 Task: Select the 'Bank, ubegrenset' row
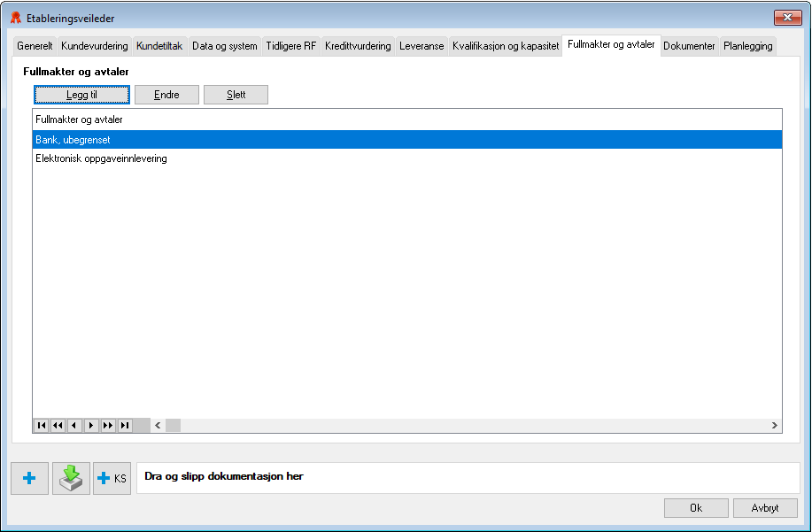407,140
